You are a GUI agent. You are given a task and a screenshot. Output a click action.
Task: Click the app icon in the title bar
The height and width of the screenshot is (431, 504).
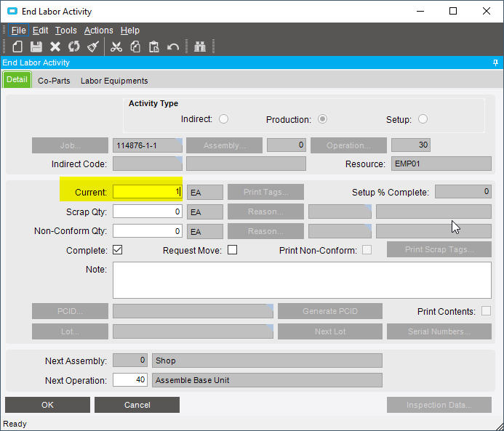pyautogui.click(x=12, y=11)
